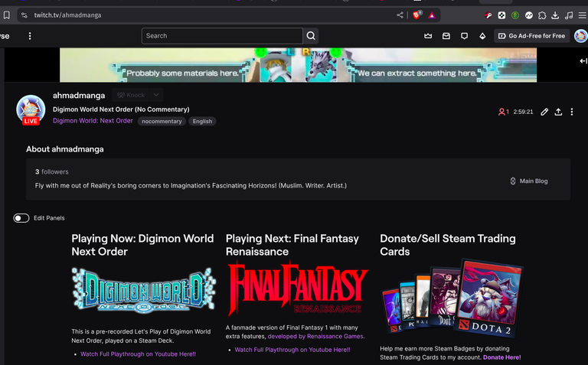Click the About ahmadmanga heading
This screenshot has height=365, width=588.
tap(65, 149)
